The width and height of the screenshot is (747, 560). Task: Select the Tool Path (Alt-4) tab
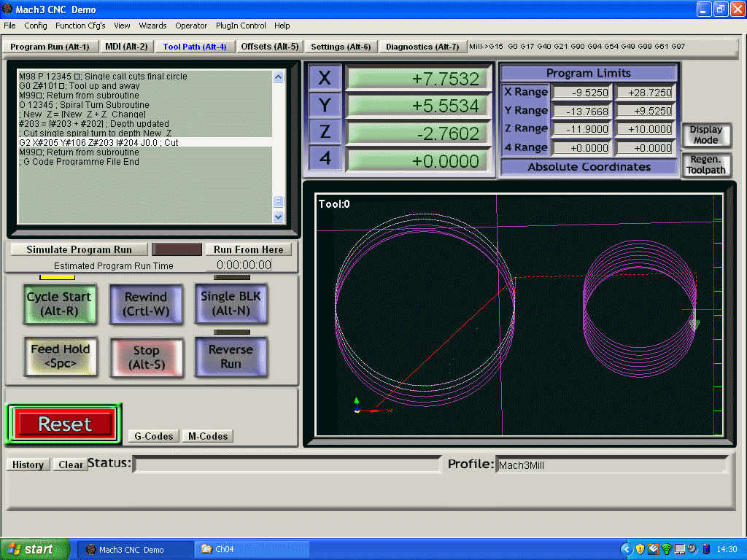pyautogui.click(x=195, y=47)
